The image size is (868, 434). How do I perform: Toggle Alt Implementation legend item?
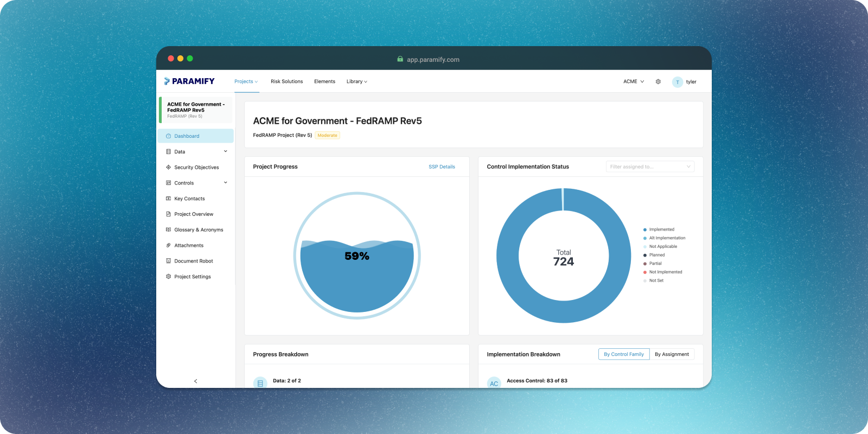664,238
